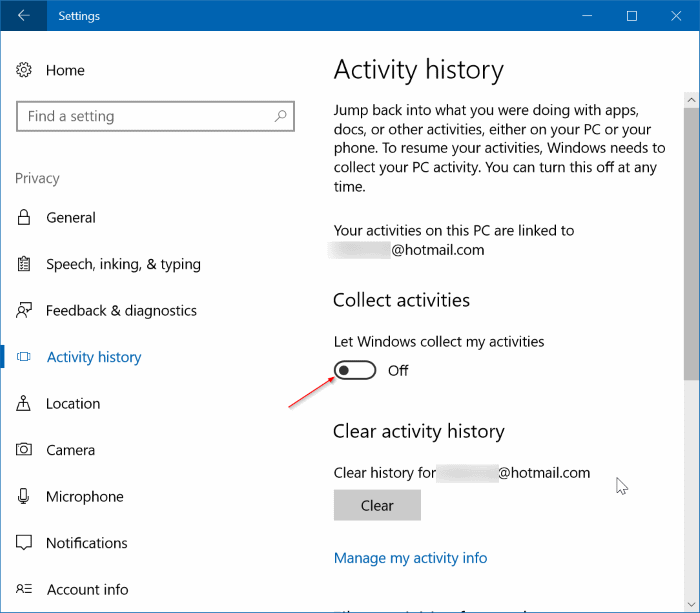Image resolution: width=700 pixels, height=613 pixels.
Task: Click the Activity history sidebar icon
Action: coord(24,357)
